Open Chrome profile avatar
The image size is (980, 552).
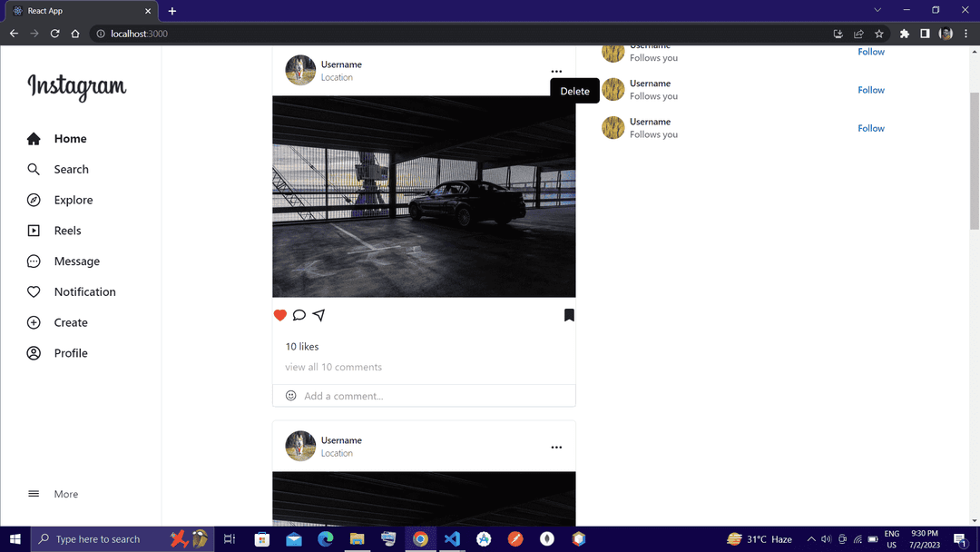pos(946,34)
